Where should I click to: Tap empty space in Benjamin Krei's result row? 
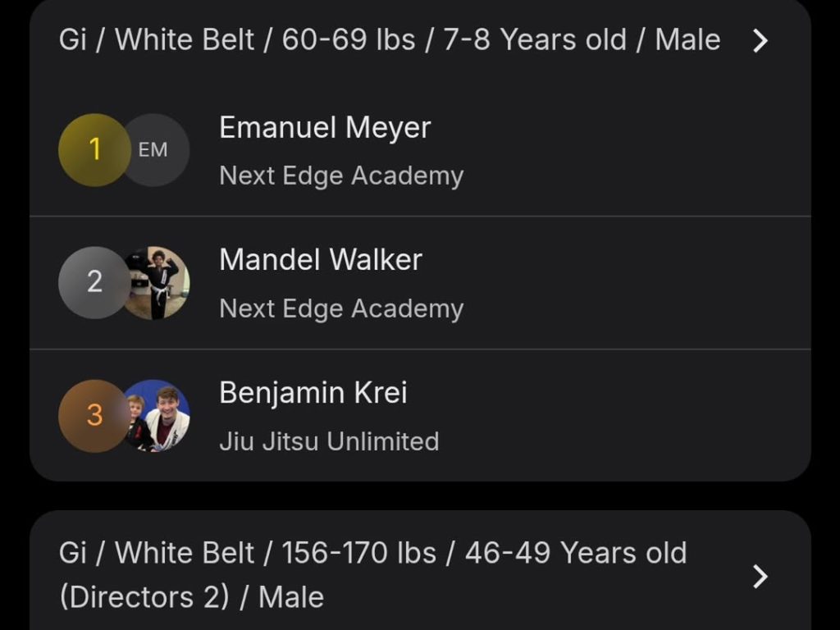[x=640, y=416]
